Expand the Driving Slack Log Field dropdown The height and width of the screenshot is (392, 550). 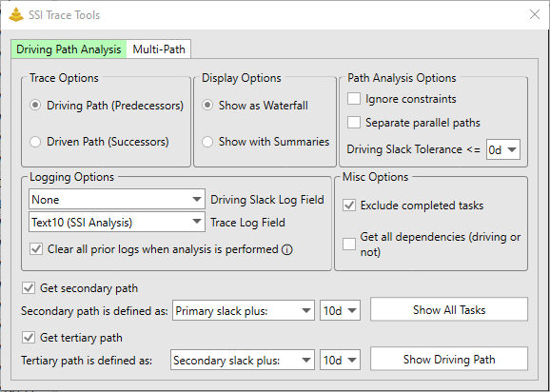point(117,200)
